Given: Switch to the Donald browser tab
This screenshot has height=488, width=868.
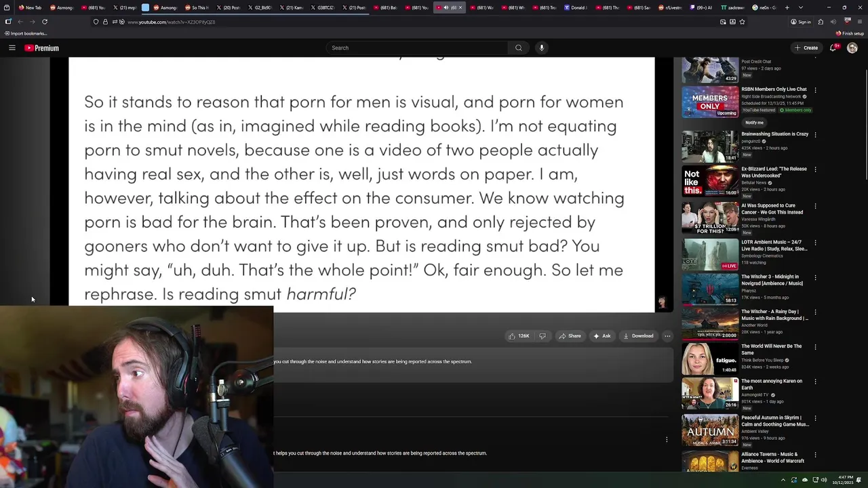Looking at the screenshot, I should [576, 7].
